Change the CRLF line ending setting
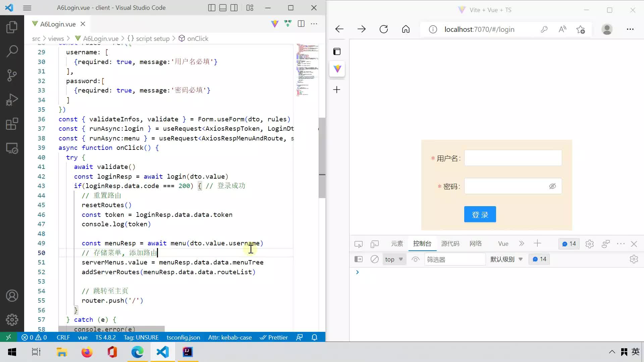Viewport: 644px width, 362px height. (x=63, y=337)
